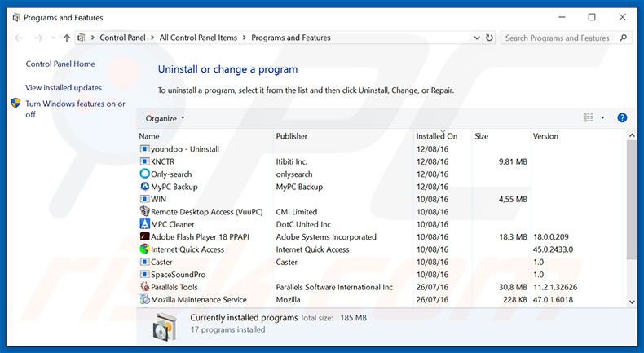Open View installed updates link
644x353 pixels.
tap(64, 87)
